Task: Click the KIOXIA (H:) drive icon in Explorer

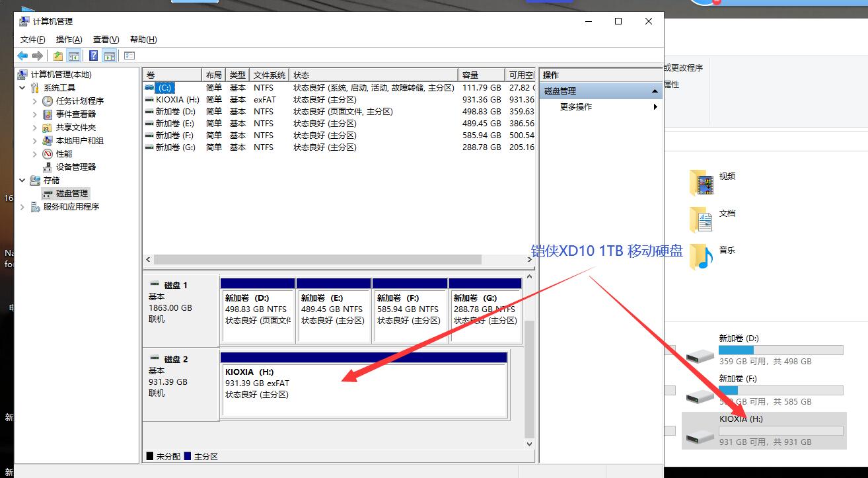Action: [700, 436]
